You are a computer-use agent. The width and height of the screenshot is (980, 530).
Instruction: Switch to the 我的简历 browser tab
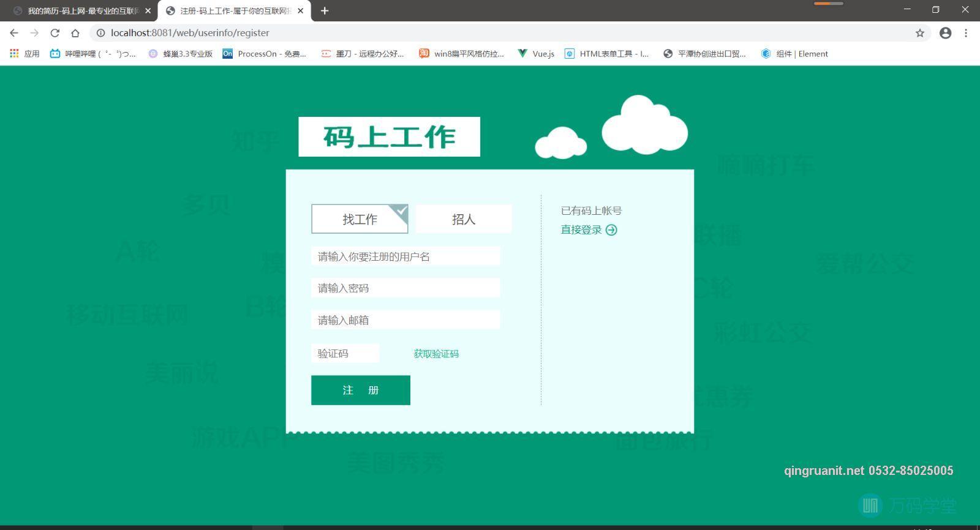point(80,11)
